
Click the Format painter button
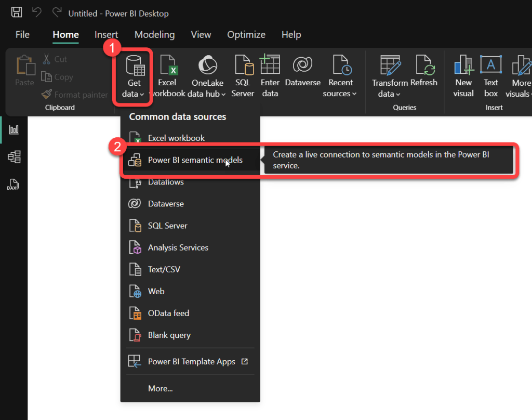(x=74, y=95)
